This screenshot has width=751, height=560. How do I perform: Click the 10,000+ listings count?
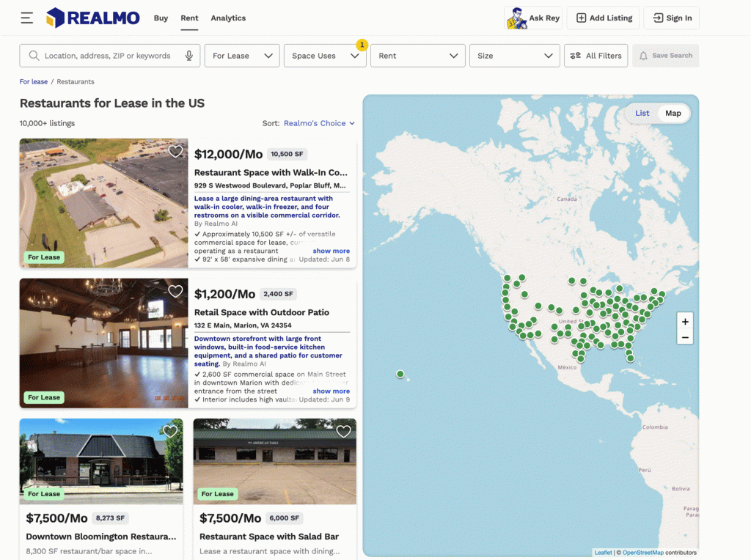(47, 123)
